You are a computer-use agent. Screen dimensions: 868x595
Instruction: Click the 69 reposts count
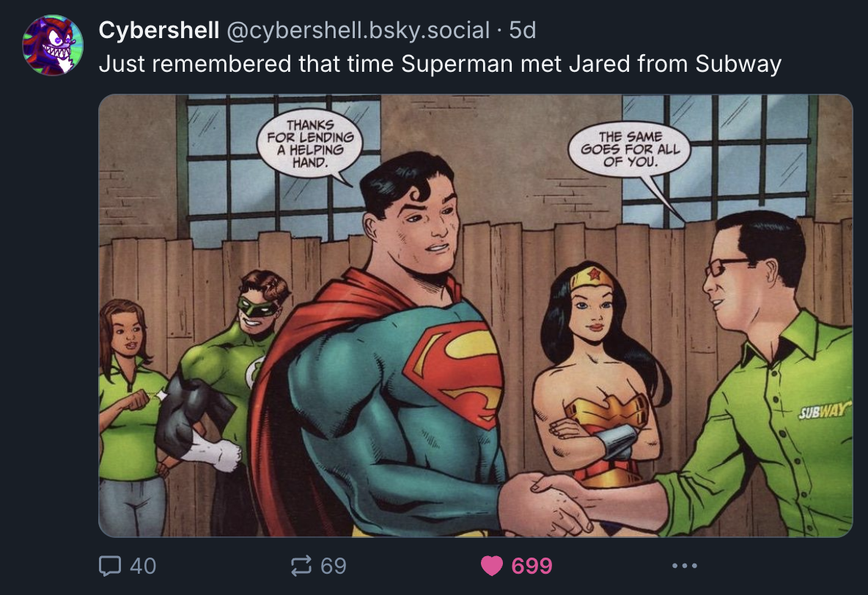334,566
